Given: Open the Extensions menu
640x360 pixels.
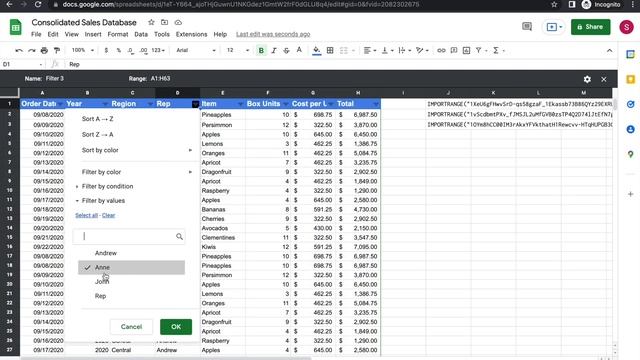Looking at the screenshot, I should [x=191, y=34].
